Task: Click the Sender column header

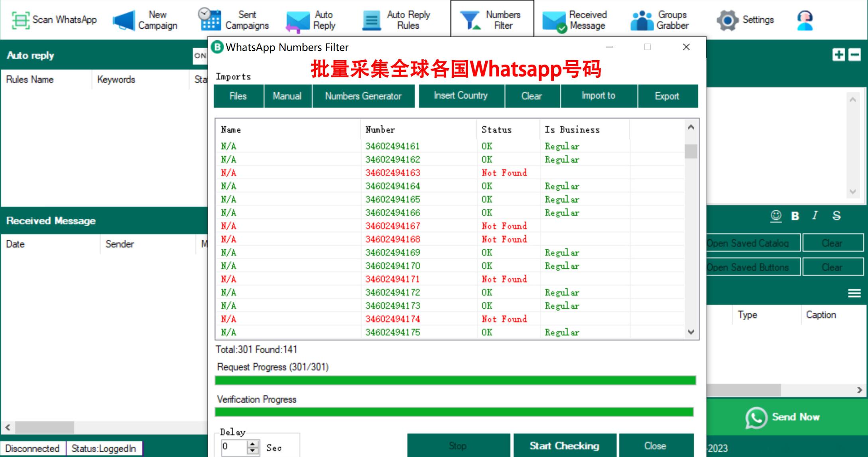Action: pyautogui.click(x=148, y=244)
